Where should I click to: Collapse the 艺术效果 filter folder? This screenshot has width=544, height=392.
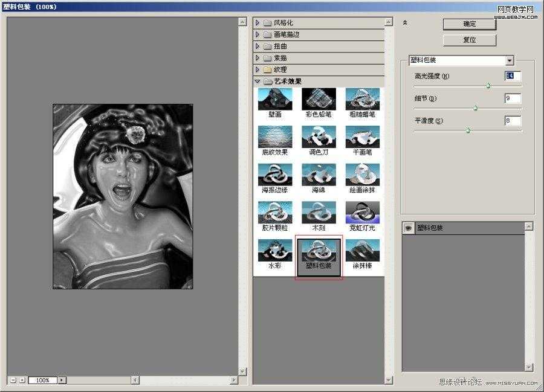[x=257, y=82]
